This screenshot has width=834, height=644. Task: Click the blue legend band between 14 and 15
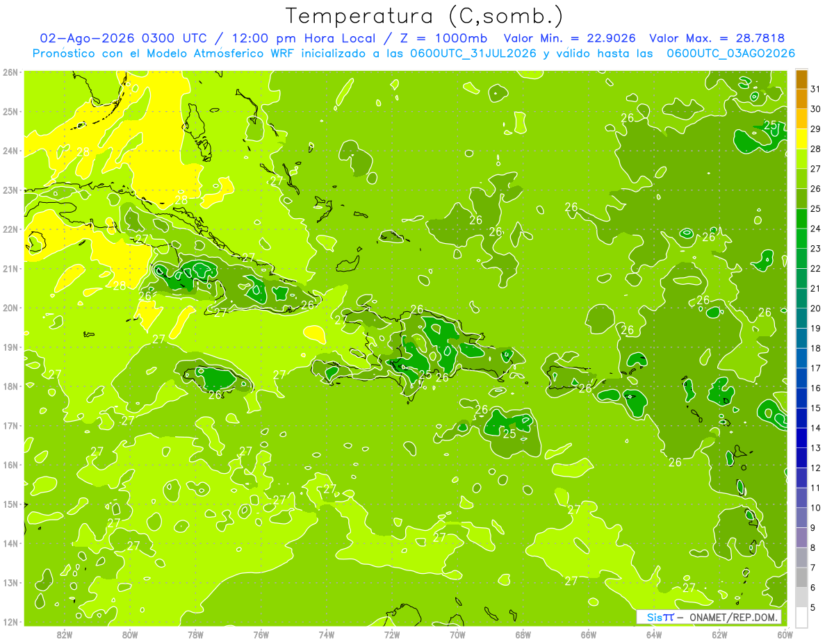coord(801,418)
